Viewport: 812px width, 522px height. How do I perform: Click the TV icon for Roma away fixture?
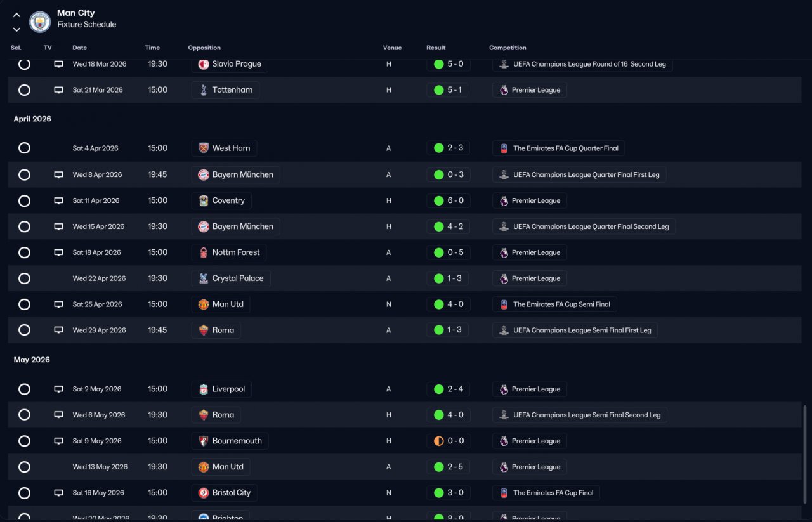coord(58,330)
